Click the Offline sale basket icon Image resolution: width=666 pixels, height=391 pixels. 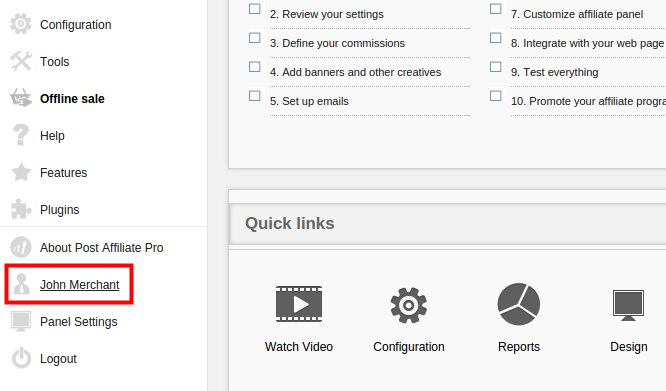(21, 98)
